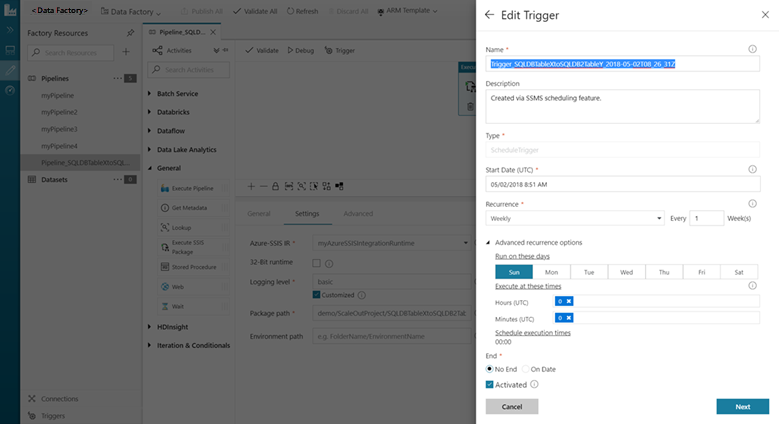Toggle Wed in run-on days
Image resolution: width=780 pixels, height=424 pixels.
[x=626, y=272]
